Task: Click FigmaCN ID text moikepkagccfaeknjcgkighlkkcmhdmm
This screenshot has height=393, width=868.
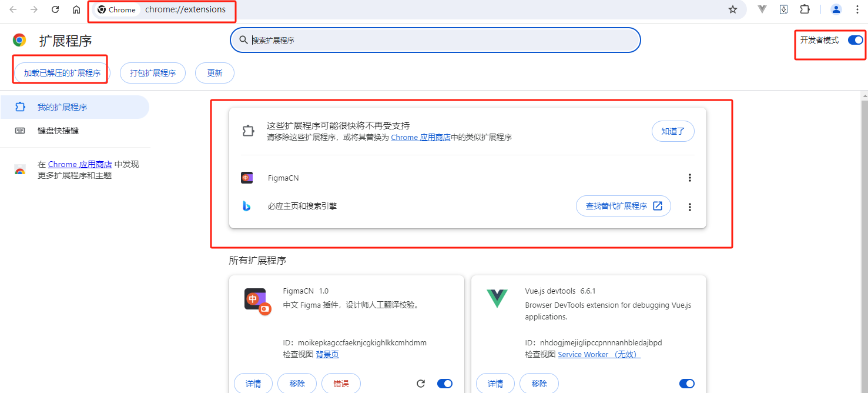Action: coord(363,342)
